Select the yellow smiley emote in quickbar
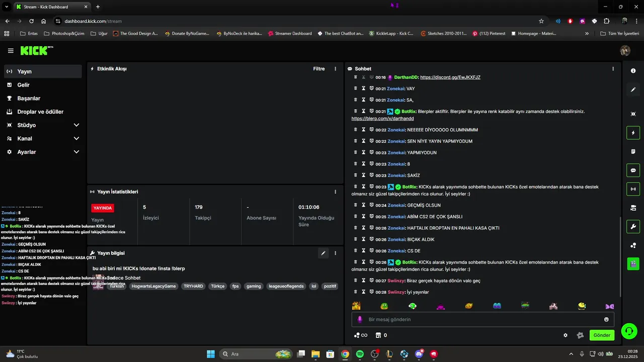 tap(582, 306)
